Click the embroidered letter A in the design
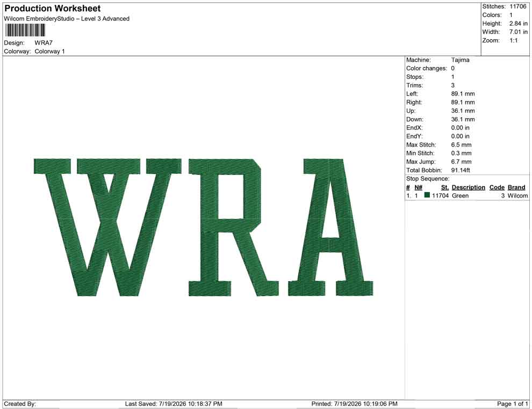Screen dimensions: 532x409 click(x=330, y=227)
